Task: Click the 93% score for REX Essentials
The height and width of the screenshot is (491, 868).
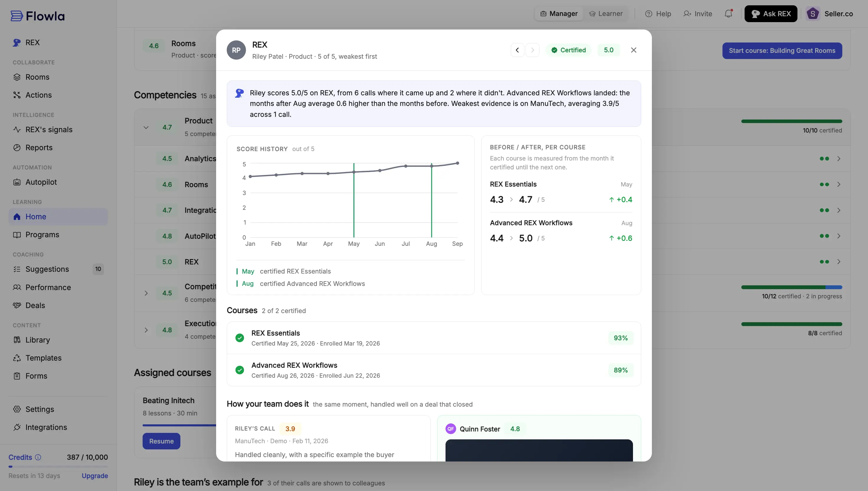Action: tap(621, 338)
